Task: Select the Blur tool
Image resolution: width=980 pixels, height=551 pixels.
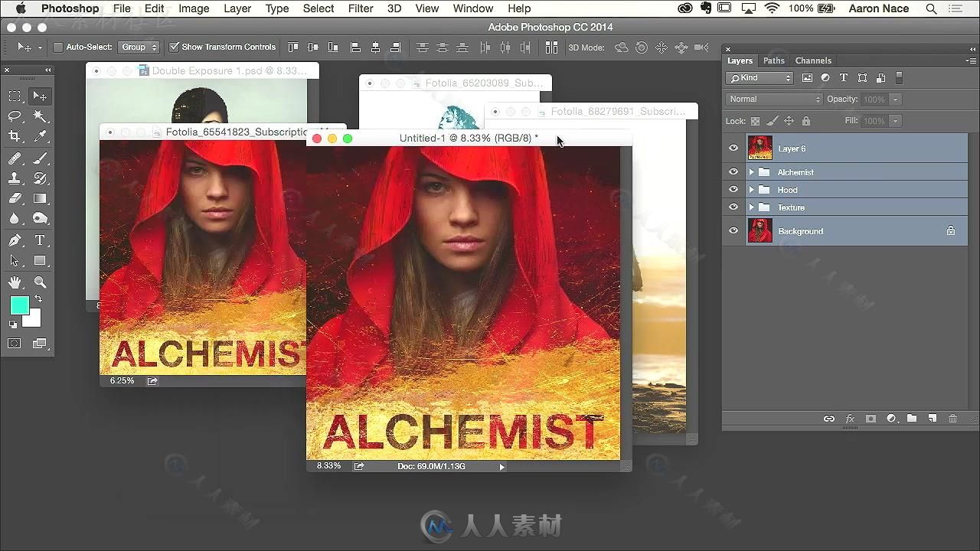Action: pyautogui.click(x=15, y=219)
